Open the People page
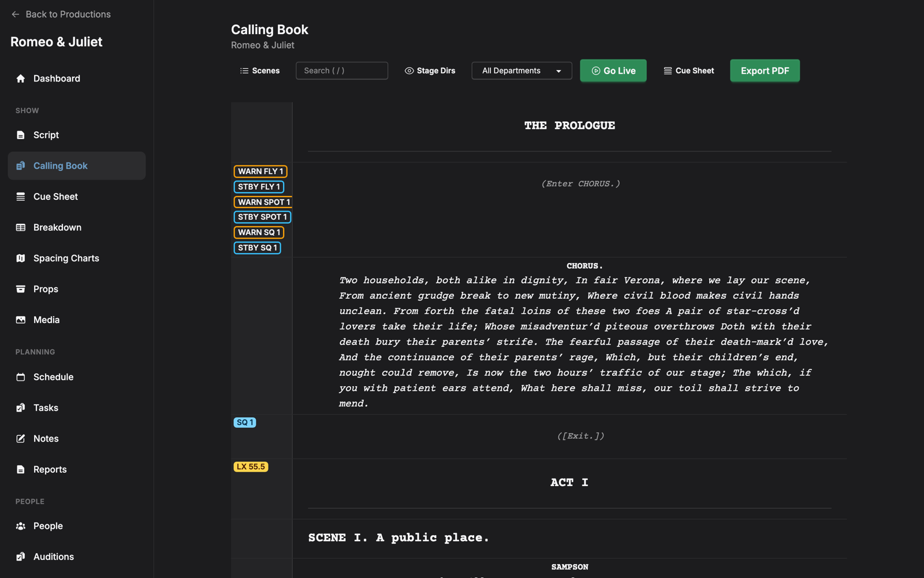Screen dimensions: 924x578 (77, 526)
